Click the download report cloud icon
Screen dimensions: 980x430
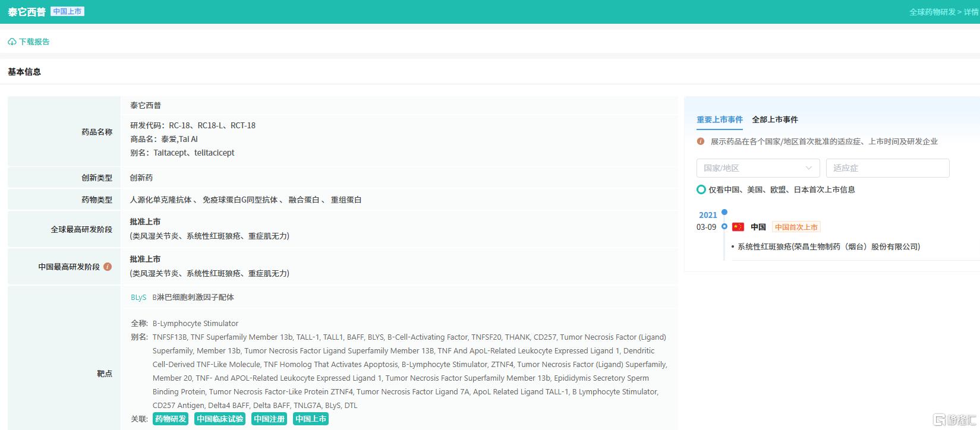[12, 42]
